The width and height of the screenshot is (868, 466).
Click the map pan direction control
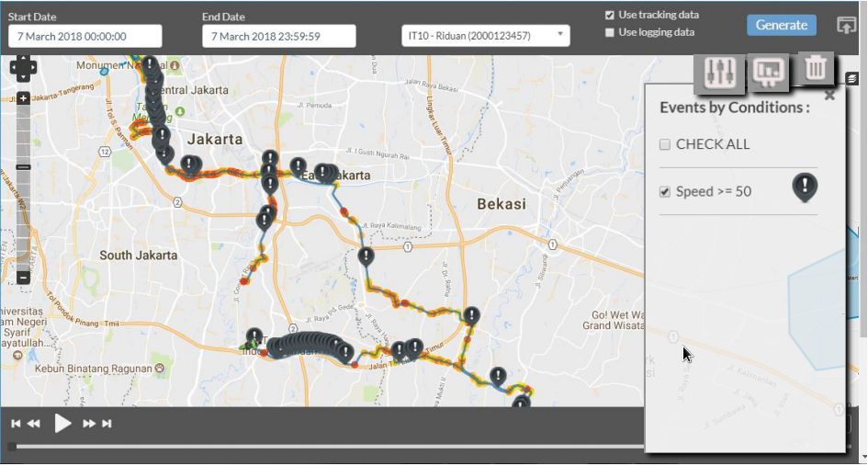point(23,67)
